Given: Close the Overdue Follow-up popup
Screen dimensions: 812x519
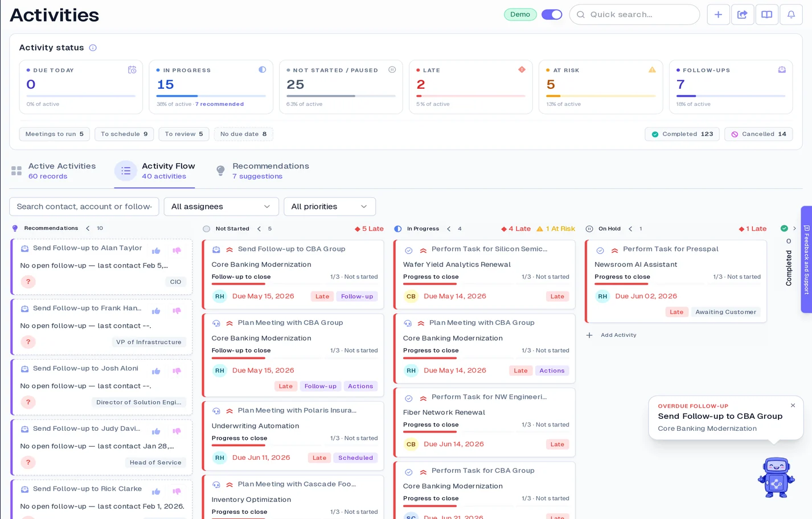Looking at the screenshot, I should point(793,406).
